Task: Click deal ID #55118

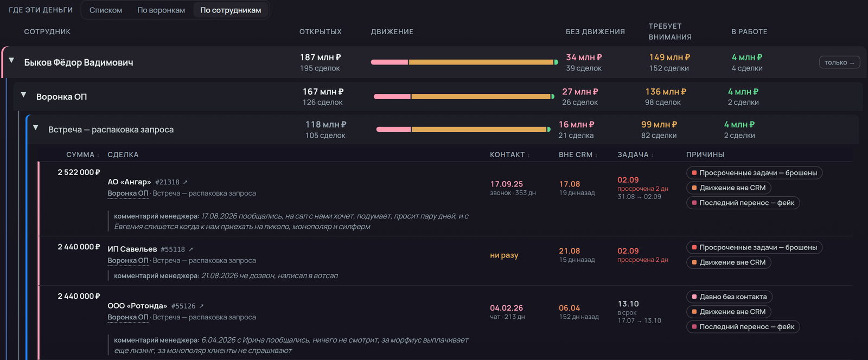Action: tap(173, 250)
